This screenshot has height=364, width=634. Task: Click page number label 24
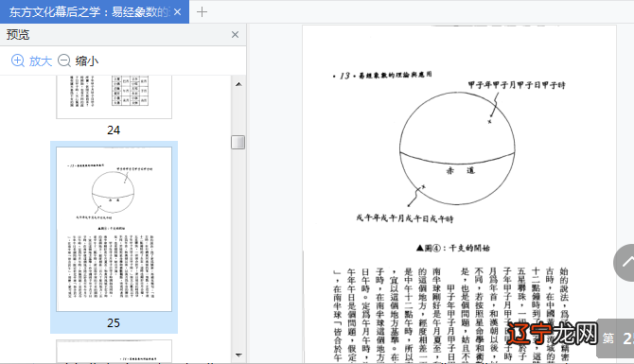tap(114, 130)
